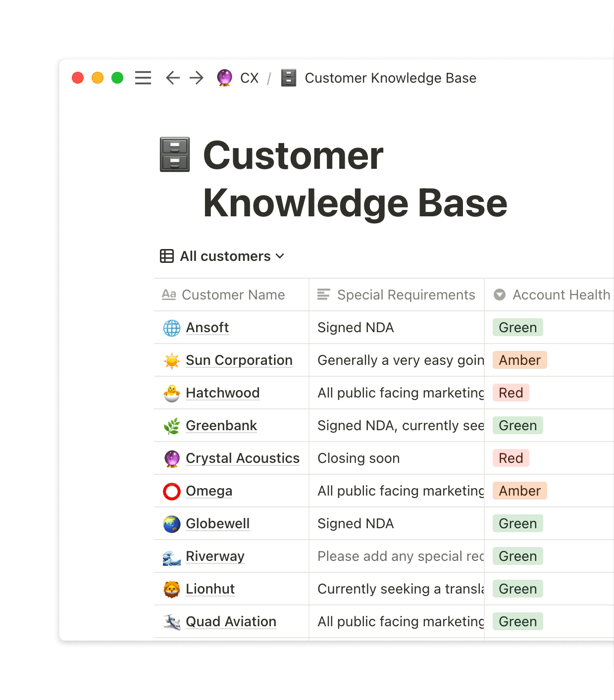Open the sidebar via the hamburger icon
Image resolution: width=614 pixels, height=700 pixels.
tap(143, 78)
